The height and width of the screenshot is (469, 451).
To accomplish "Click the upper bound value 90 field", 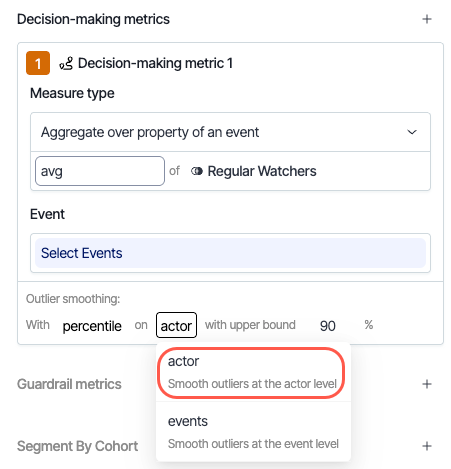I will pos(328,326).
